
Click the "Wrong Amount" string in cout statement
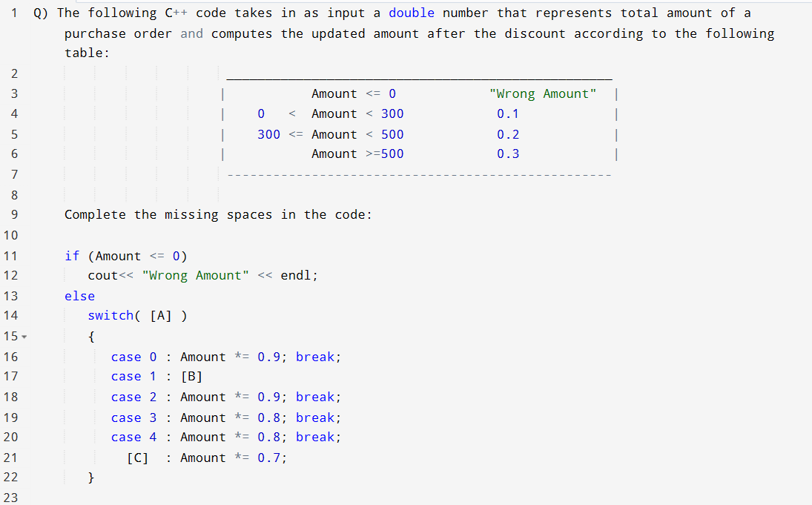(x=195, y=276)
